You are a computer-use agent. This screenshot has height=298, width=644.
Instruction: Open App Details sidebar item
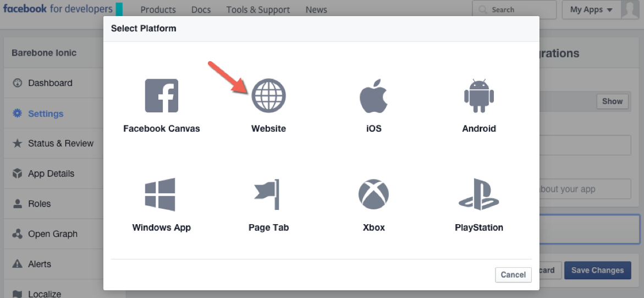(x=53, y=174)
